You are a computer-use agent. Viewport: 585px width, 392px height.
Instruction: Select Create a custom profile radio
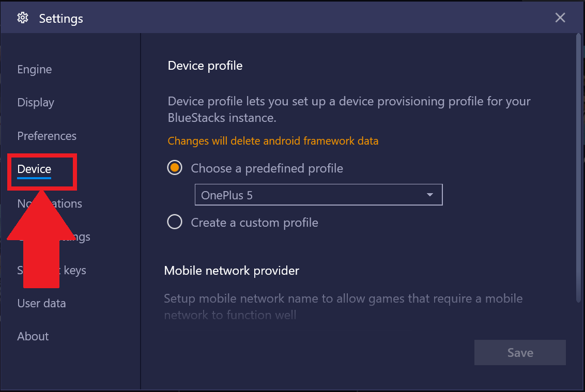[x=175, y=222]
